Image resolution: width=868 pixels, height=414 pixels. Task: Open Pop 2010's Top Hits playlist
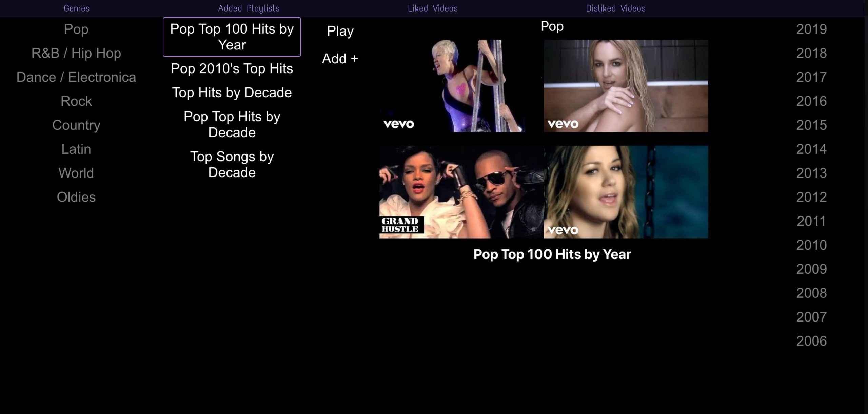tap(232, 69)
